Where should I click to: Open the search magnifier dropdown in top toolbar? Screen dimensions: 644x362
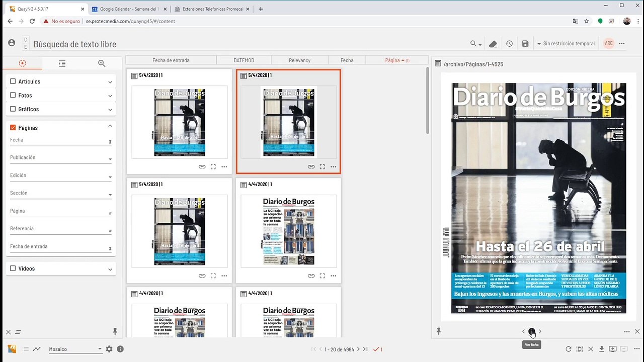[x=475, y=44]
